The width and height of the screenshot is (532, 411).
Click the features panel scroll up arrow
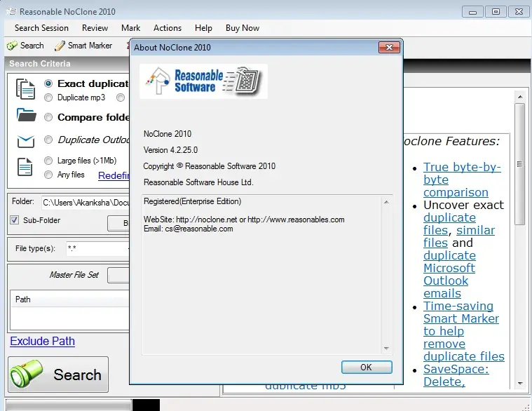coord(520,97)
